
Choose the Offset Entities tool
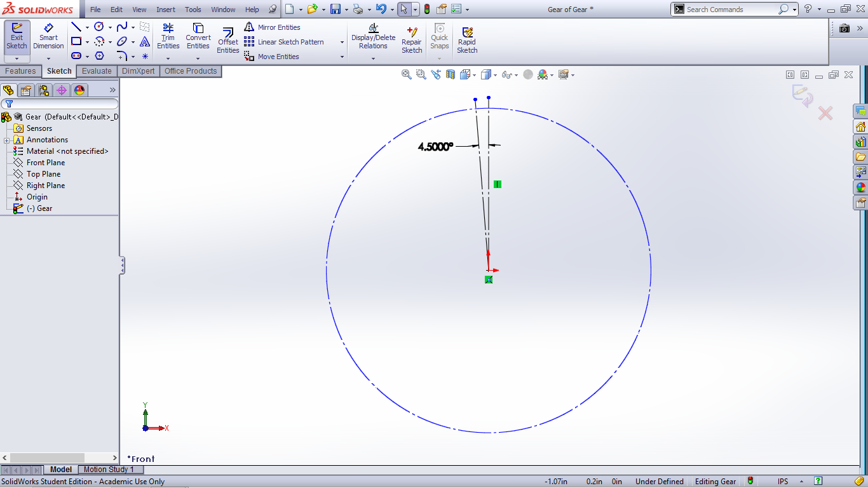(x=227, y=41)
